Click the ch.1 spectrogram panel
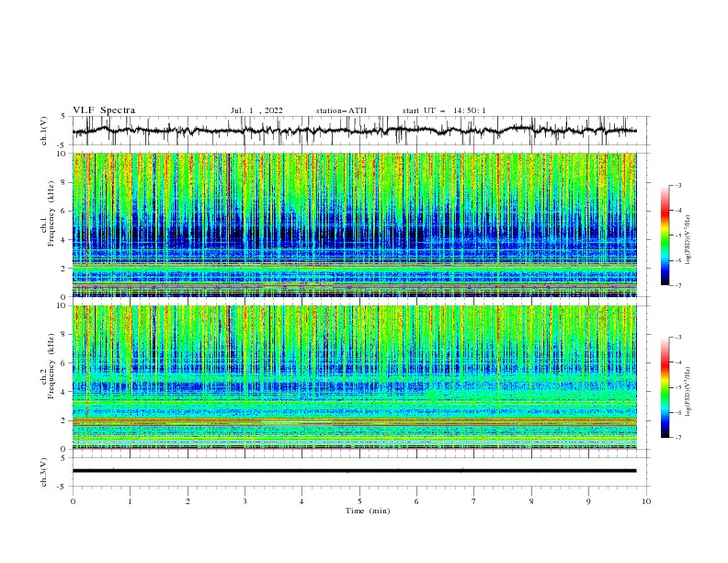 point(354,224)
